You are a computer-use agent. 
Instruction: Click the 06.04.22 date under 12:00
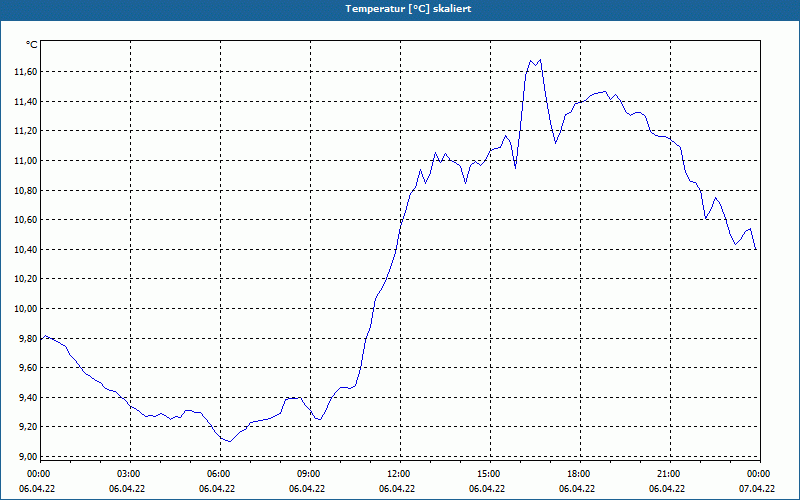click(x=397, y=489)
